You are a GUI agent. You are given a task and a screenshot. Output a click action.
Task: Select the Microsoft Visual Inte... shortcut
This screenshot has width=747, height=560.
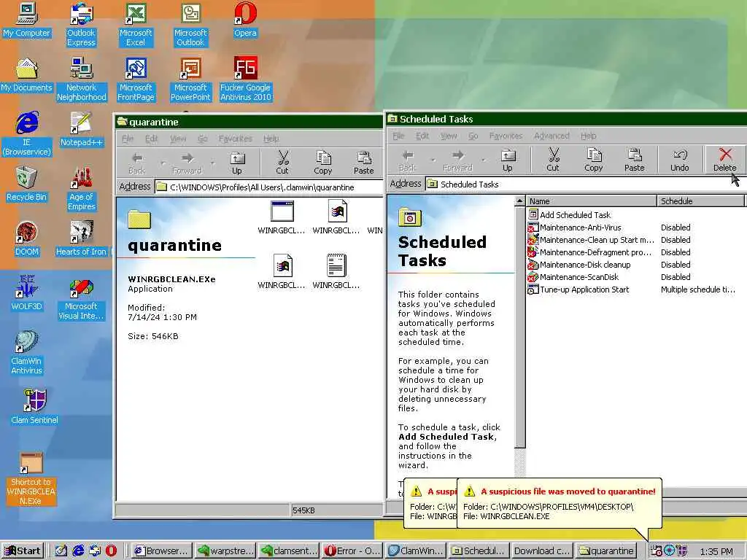81,298
